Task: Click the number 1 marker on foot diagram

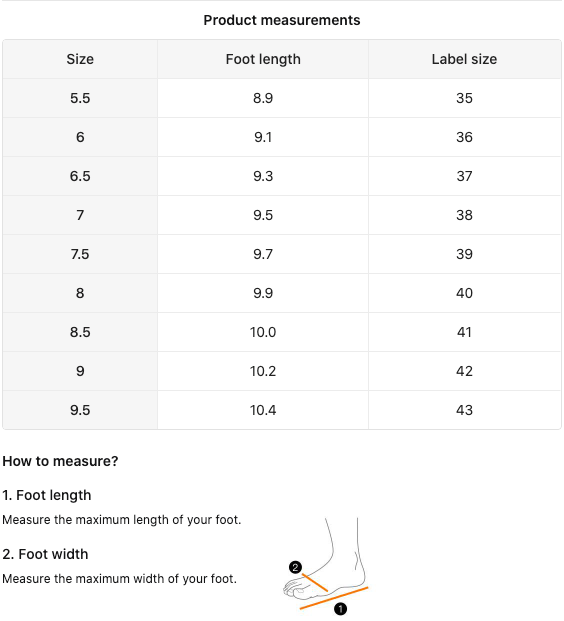Action: tap(340, 609)
